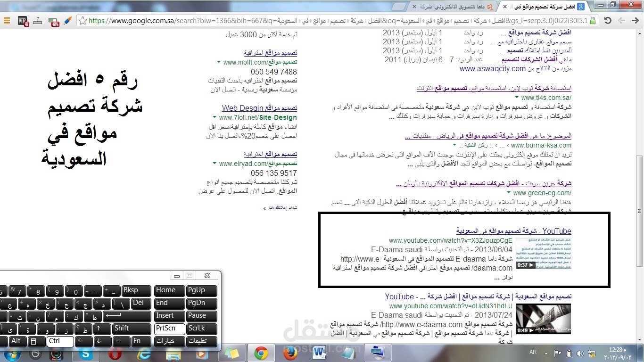Image resolution: width=644 pixels, height=362 pixels.
Task: Click تعليمات help key on keyboard
Action: click(x=202, y=341)
